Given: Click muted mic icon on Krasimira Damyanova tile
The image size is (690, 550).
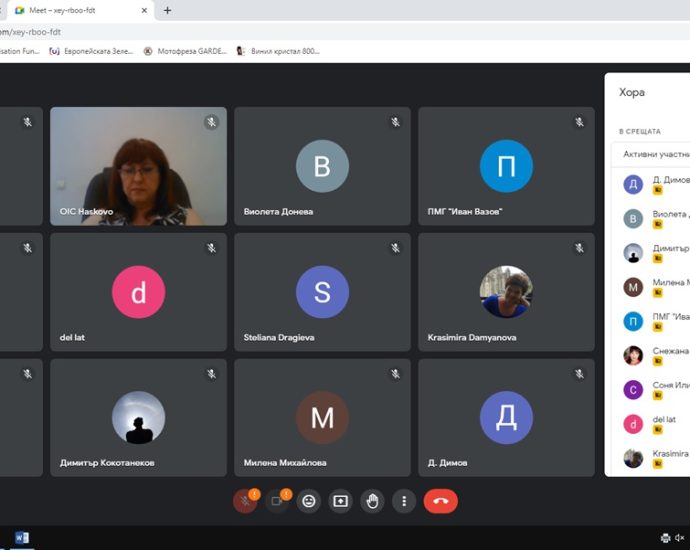Looking at the screenshot, I should [x=580, y=248].
